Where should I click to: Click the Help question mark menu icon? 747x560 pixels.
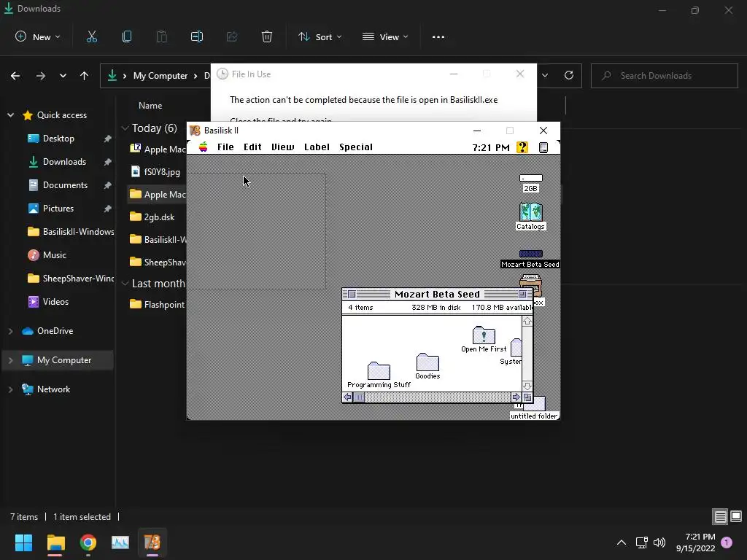(522, 147)
